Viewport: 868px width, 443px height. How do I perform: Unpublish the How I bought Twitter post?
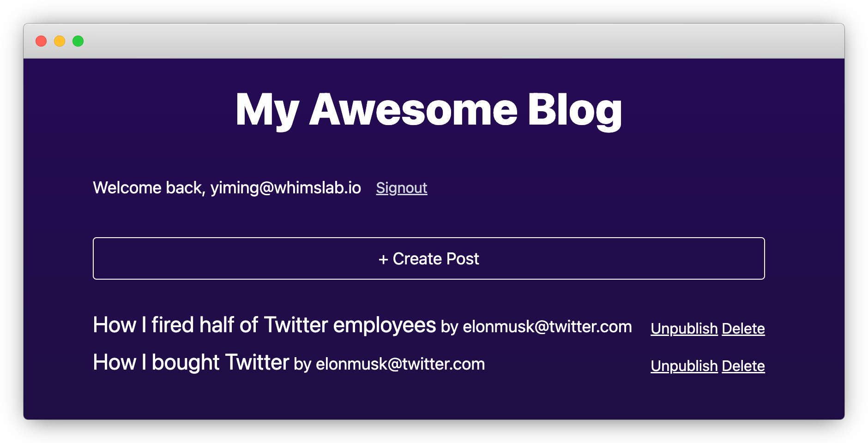click(684, 366)
